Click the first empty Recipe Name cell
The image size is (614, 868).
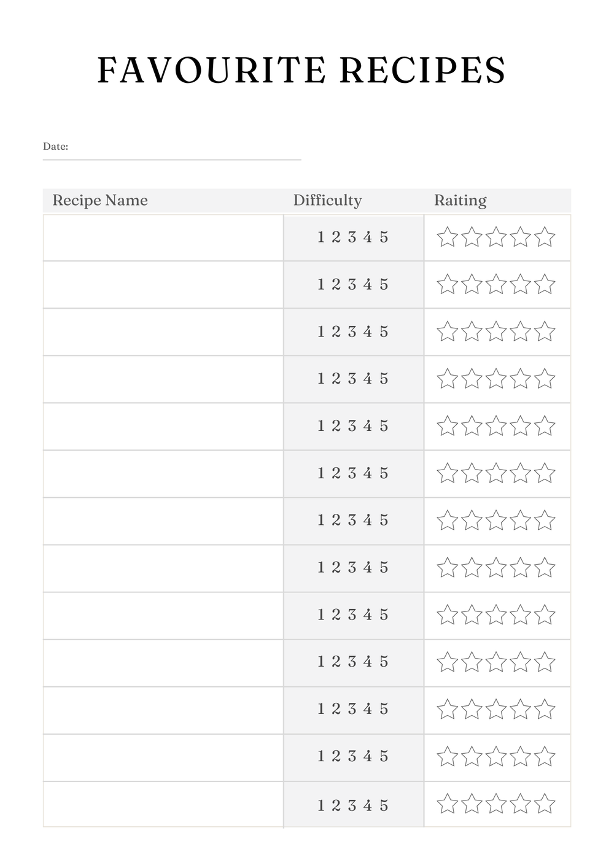[163, 238]
